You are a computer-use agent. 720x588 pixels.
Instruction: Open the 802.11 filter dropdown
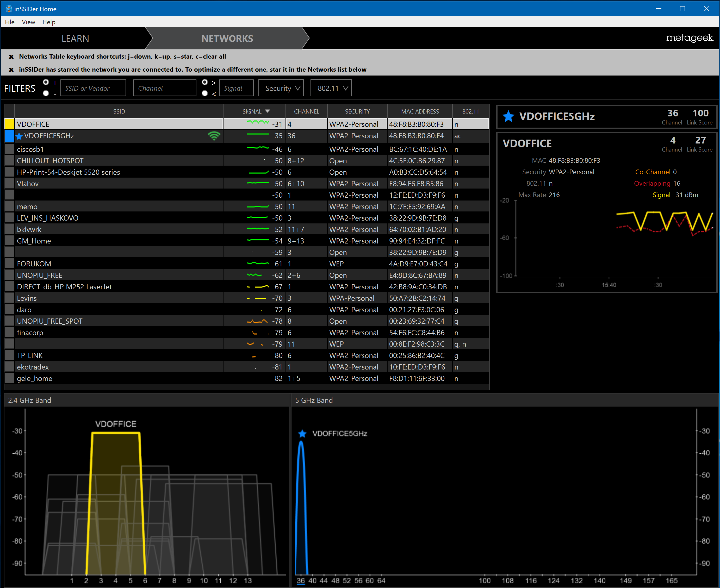(331, 88)
